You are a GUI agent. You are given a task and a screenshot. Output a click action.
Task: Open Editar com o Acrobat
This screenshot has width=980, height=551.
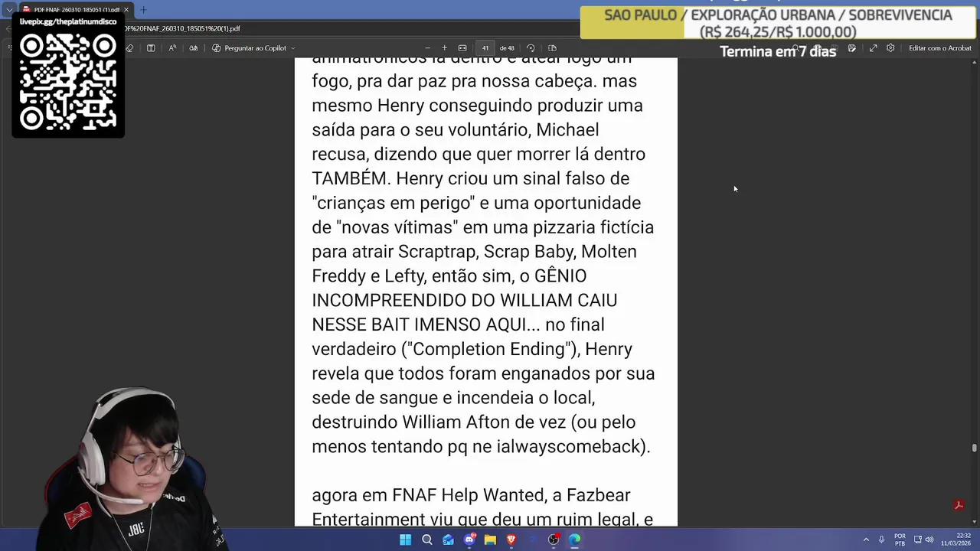pyautogui.click(x=940, y=48)
